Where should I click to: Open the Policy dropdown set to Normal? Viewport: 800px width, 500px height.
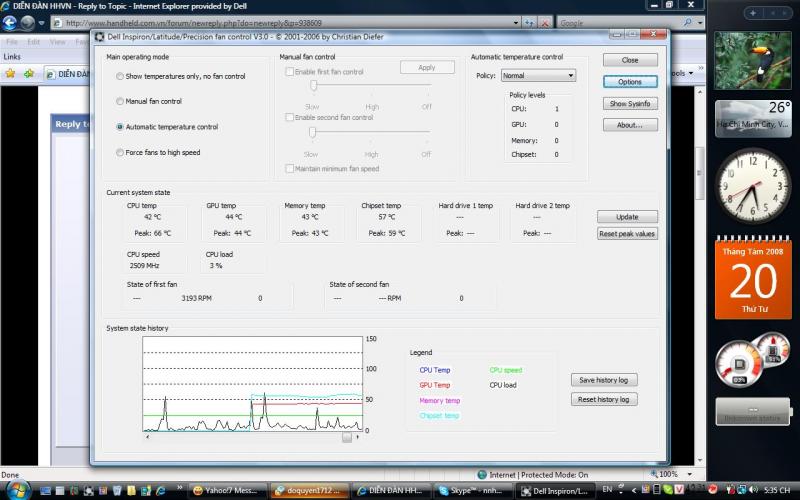(538, 75)
